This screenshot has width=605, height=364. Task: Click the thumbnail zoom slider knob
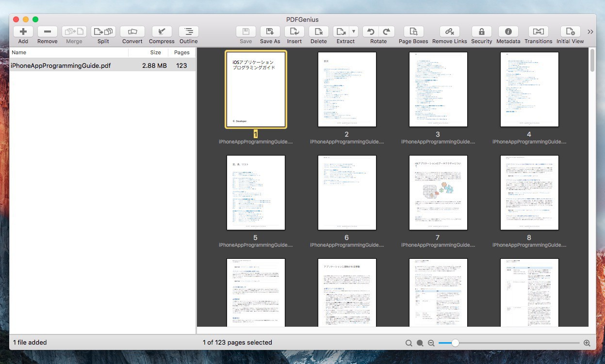point(455,343)
